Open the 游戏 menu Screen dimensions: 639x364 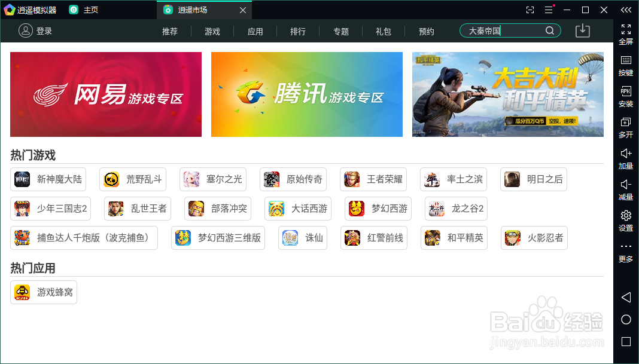click(212, 31)
